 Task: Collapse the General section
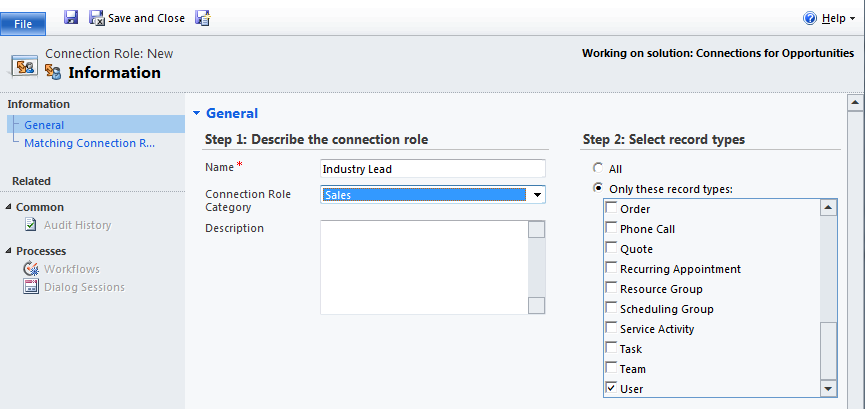pos(197,114)
